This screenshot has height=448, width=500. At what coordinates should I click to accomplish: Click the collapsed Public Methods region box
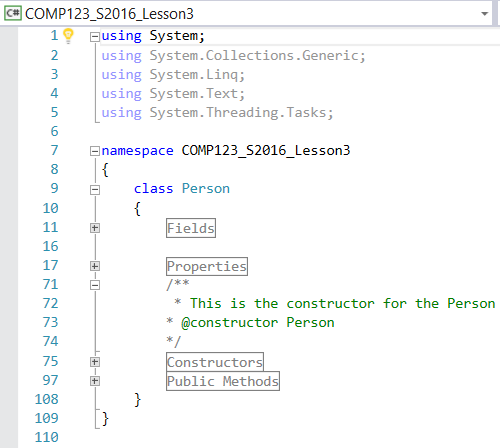(x=223, y=381)
